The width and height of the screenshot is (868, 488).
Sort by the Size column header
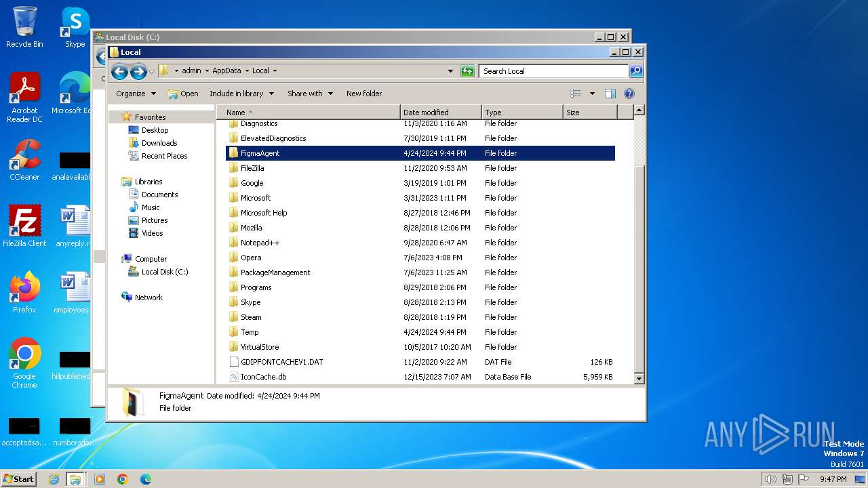coord(590,113)
